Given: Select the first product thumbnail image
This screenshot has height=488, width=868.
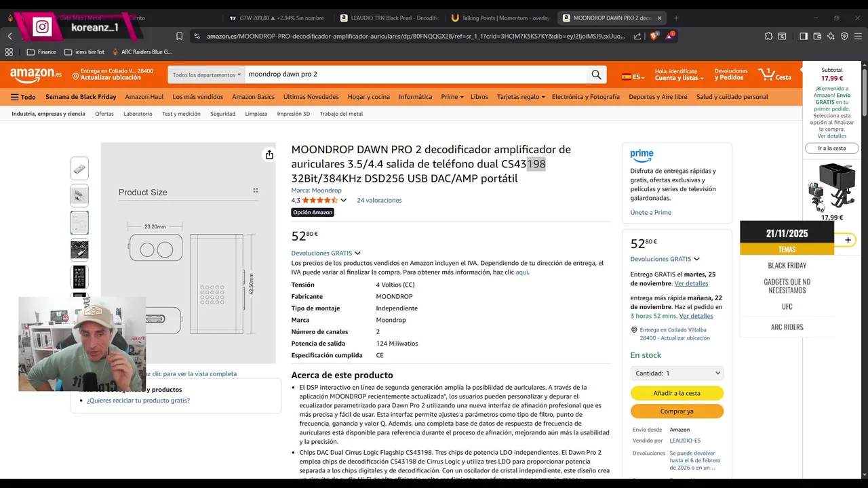Looking at the screenshot, I should 79,168.
